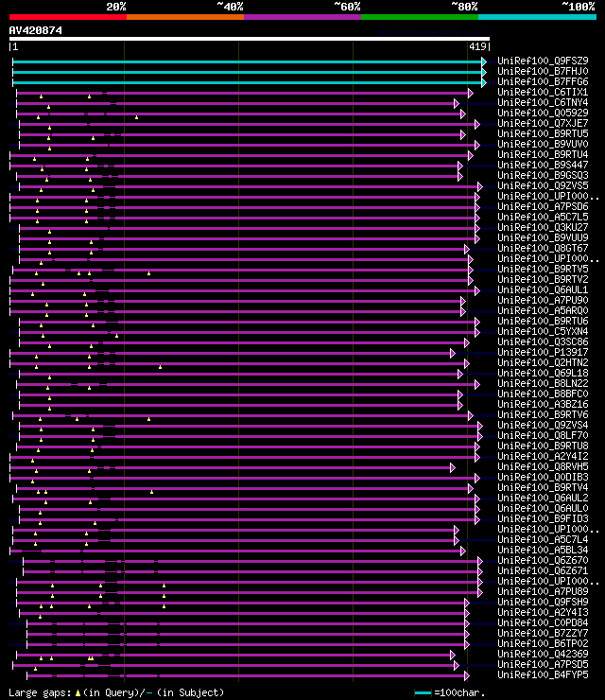Select hit label UniRef100_B8LN22
Screen dimensions: 605x700
pyautogui.click(x=543, y=383)
